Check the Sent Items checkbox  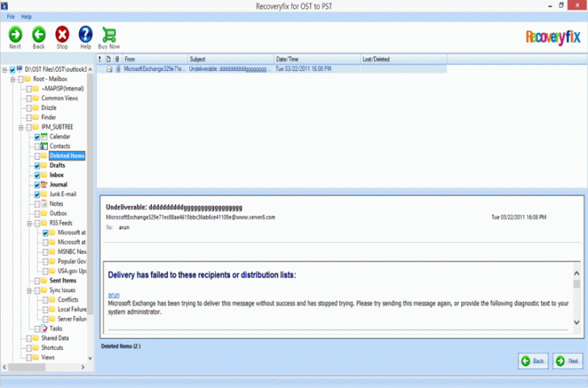click(x=37, y=281)
